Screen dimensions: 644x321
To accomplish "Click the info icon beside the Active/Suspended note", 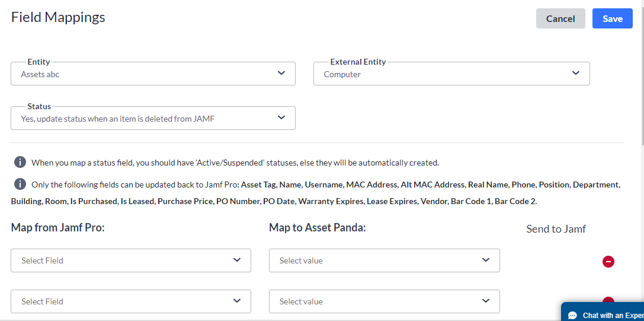I will click(20, 162).
